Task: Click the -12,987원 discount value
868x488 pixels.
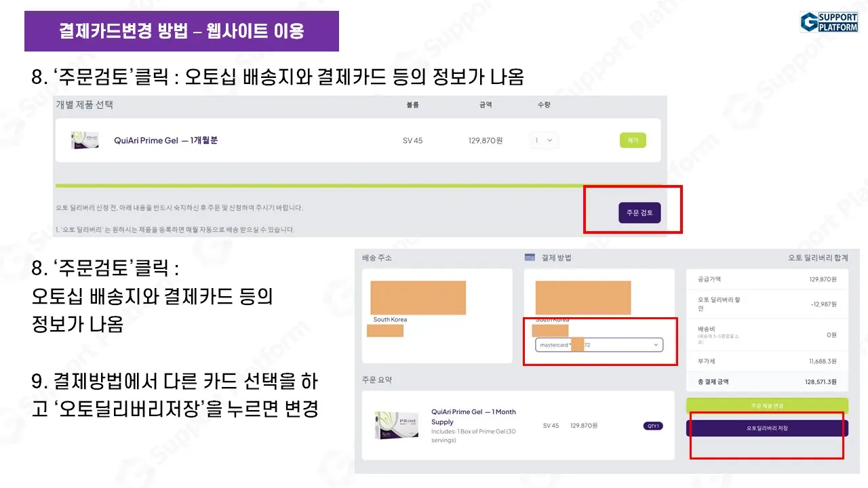Action: coord(823,304)
